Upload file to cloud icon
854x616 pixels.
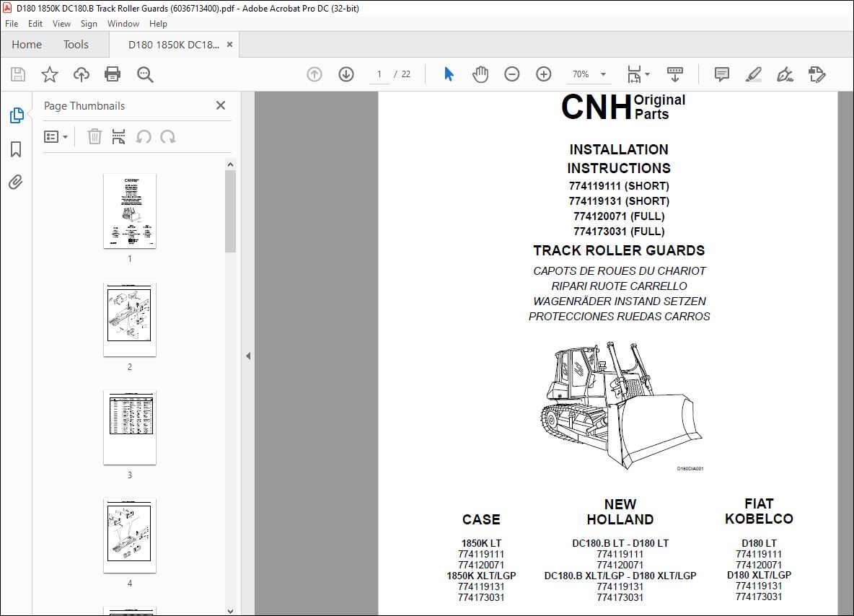(x=82, y=74)
